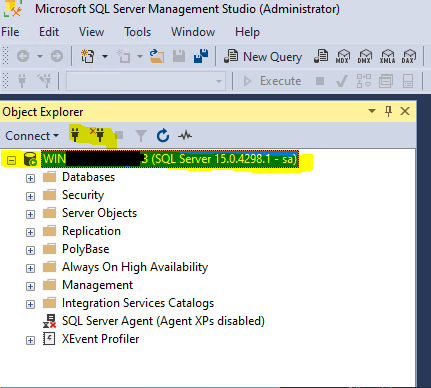431x388 pixels.
Task: Open the Window menu
Action: coord(193,32)
